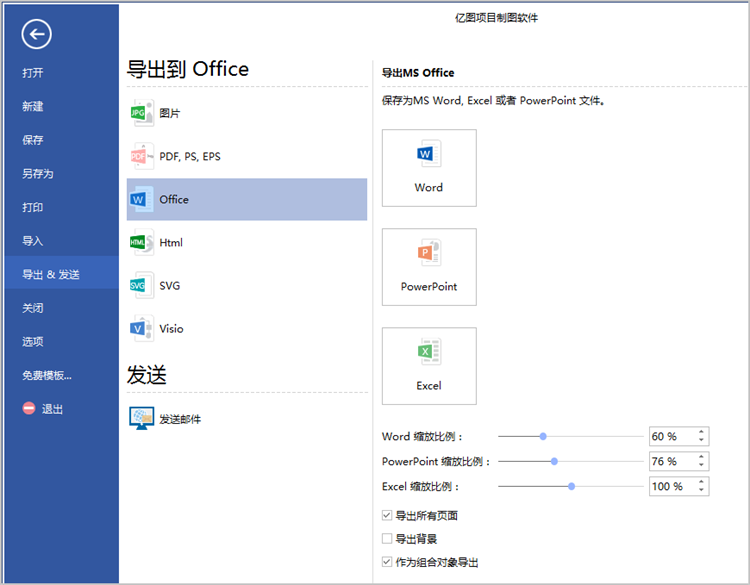750x585 pixels.
Task: Select the 图片 export option label
Action: click(x=170, y=113)
